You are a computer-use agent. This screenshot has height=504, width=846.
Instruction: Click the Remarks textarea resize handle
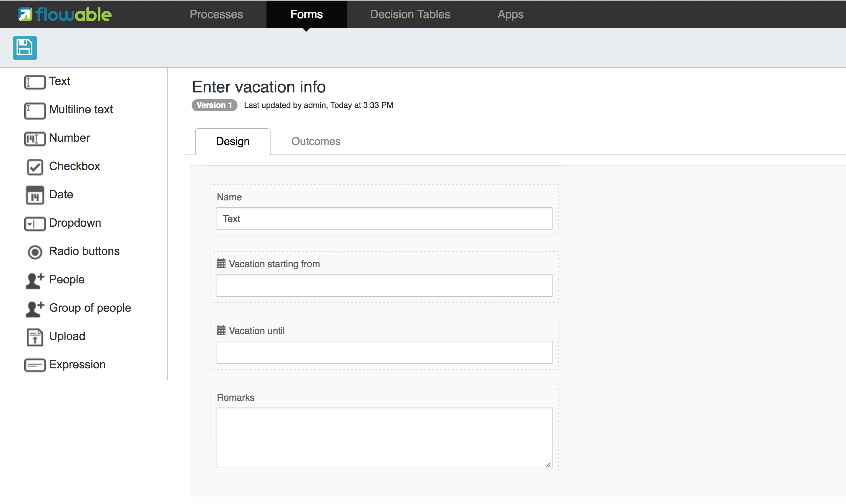click(x=548, y=464)
